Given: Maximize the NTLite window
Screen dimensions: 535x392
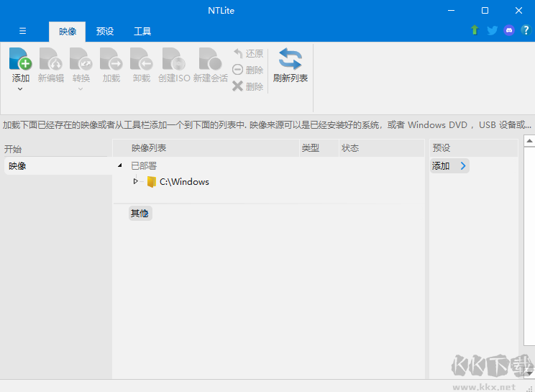Looking at the screenshot, I should [485, 11].
